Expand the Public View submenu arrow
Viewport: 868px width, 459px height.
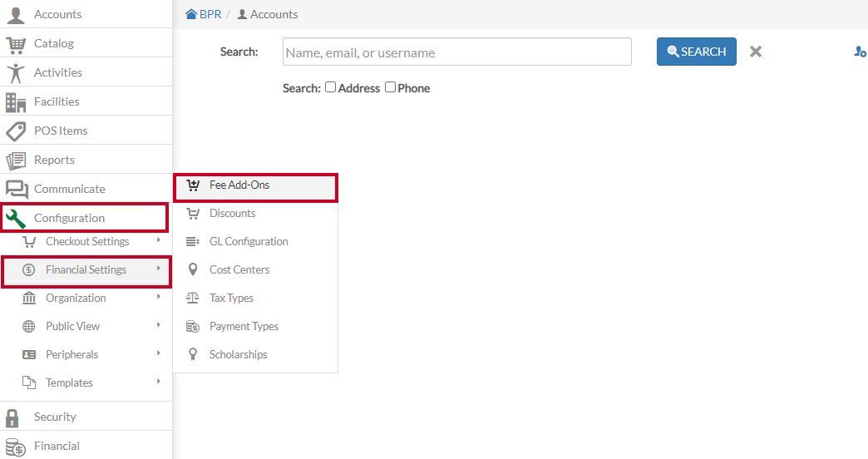(158, 325)
